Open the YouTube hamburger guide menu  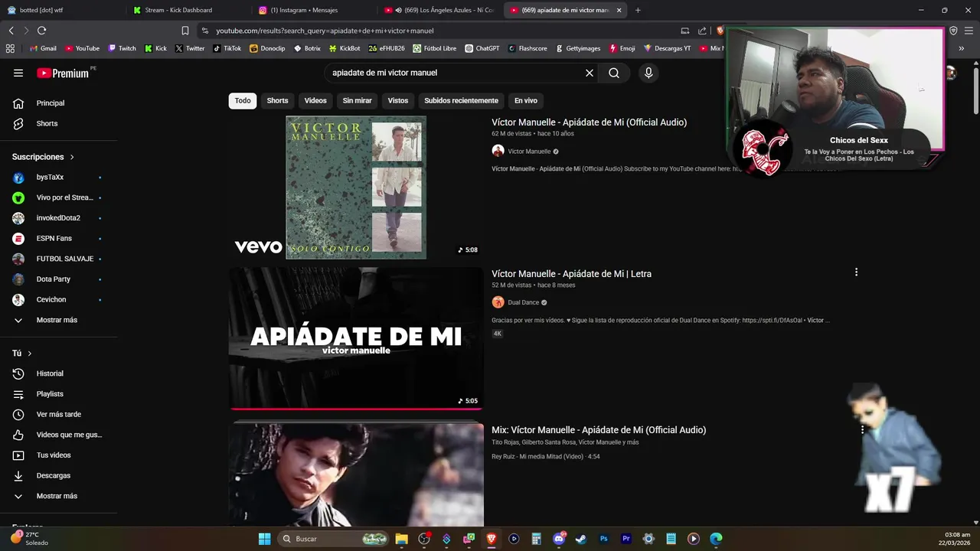[18, 73]
